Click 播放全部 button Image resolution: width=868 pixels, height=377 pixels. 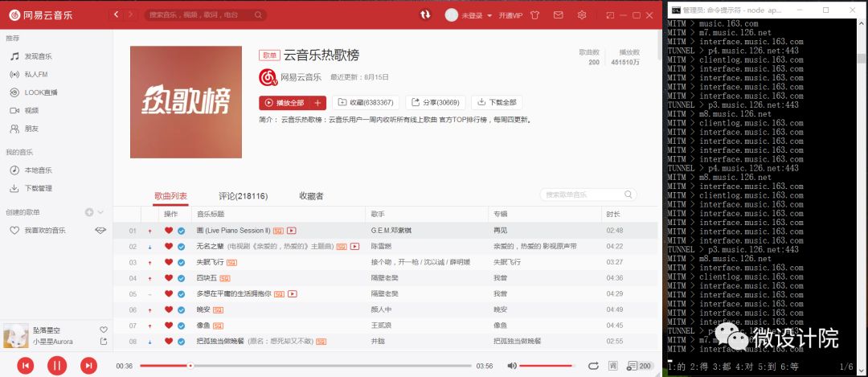click(x=285, y=102)
